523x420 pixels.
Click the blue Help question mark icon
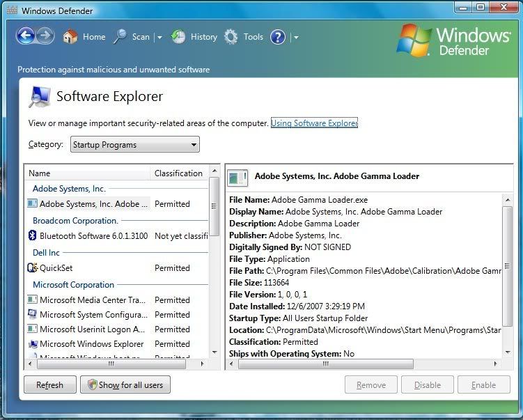point(278,37)
